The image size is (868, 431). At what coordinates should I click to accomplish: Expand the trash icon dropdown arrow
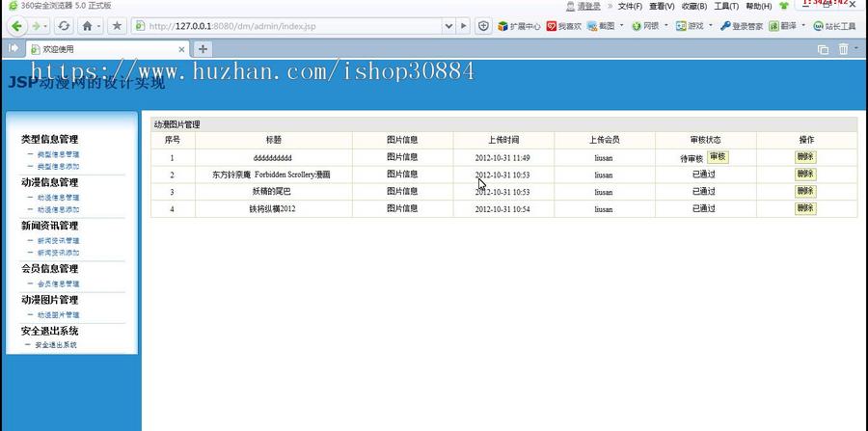coord(856,48)
